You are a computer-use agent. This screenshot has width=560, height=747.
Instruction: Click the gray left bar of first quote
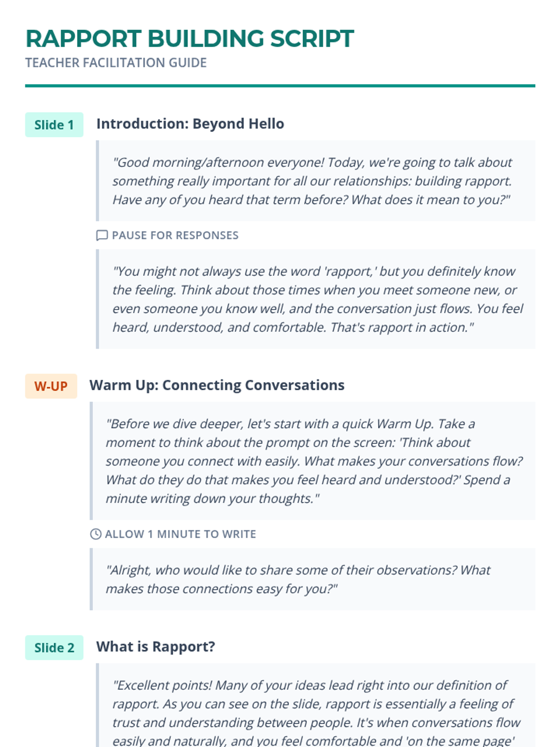click(x=98, y=181)
